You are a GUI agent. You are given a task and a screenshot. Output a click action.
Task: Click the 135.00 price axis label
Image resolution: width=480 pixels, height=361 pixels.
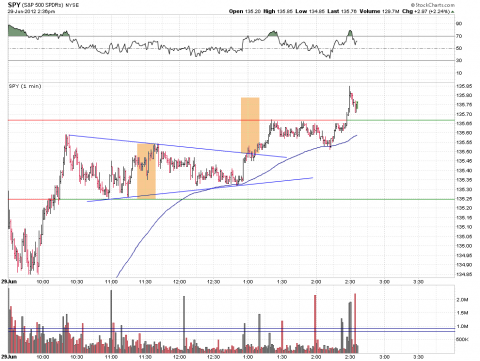(x=464, y=246)
